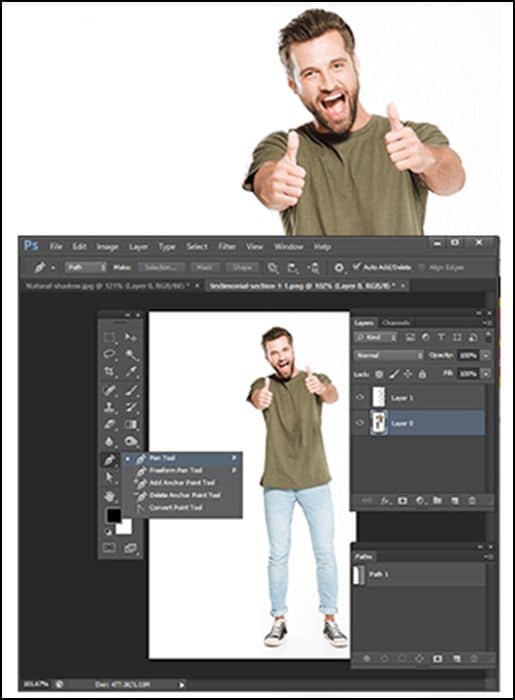This screenshot has width=515, height=700.
Task: Create a new group folder icon
Action: pyautogui.click(x=437, y=501)
